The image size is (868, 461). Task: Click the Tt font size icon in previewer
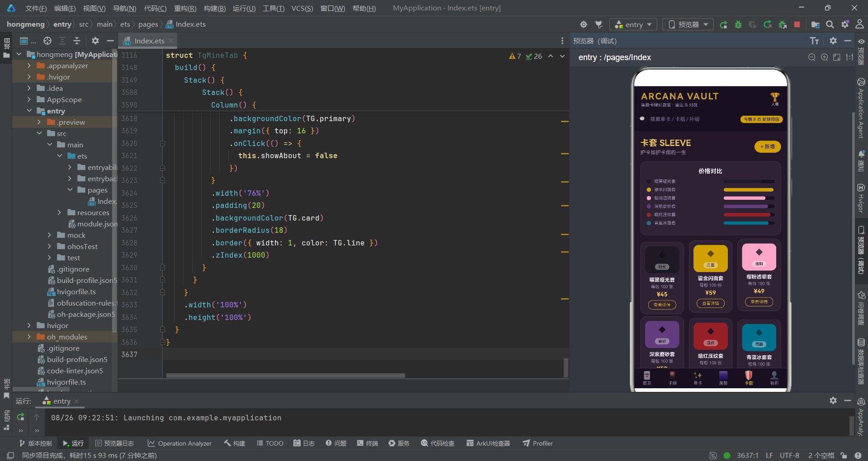coord(814,41)
